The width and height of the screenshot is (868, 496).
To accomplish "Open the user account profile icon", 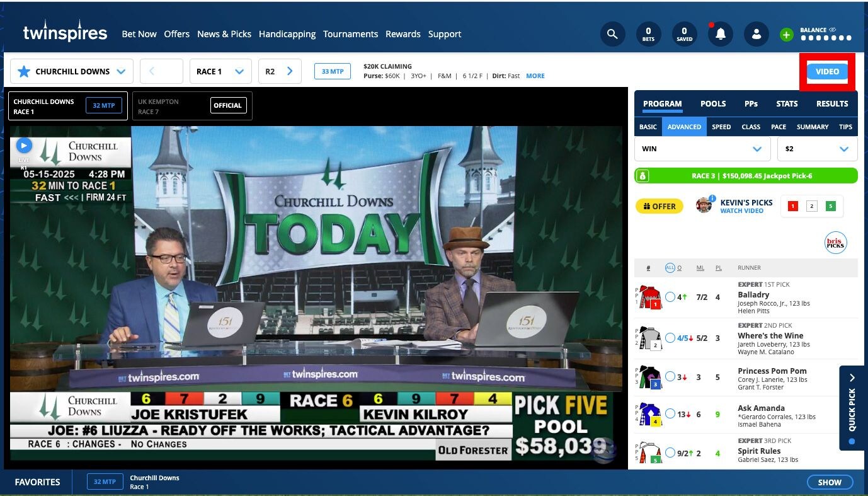I will tap(756, 34).
